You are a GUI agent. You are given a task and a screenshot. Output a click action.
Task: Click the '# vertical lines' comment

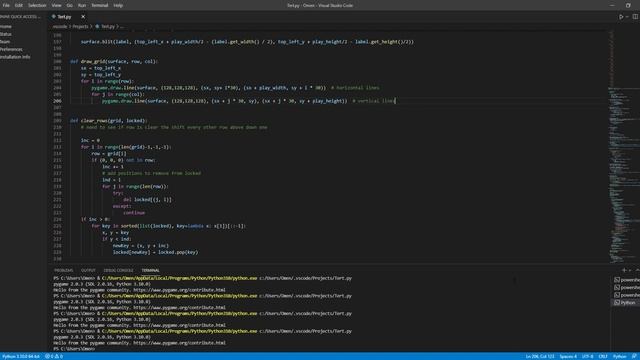[x=373, y=101]
